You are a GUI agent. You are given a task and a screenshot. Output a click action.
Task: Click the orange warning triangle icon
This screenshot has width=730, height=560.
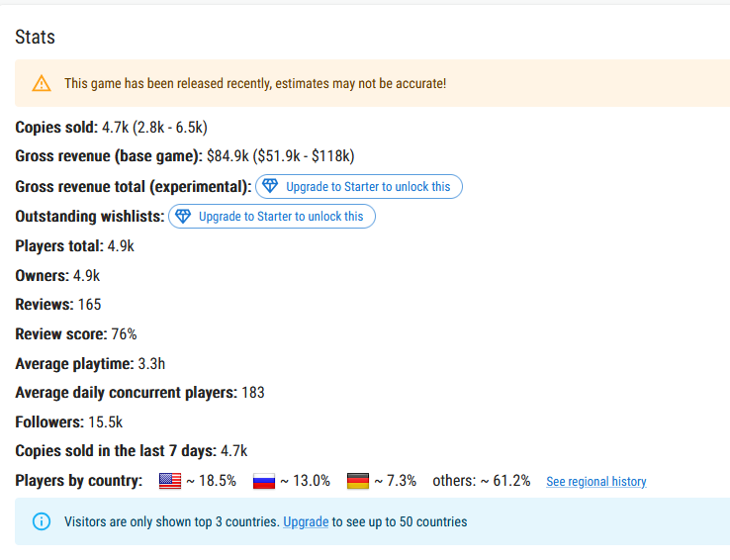coord(42,83)
